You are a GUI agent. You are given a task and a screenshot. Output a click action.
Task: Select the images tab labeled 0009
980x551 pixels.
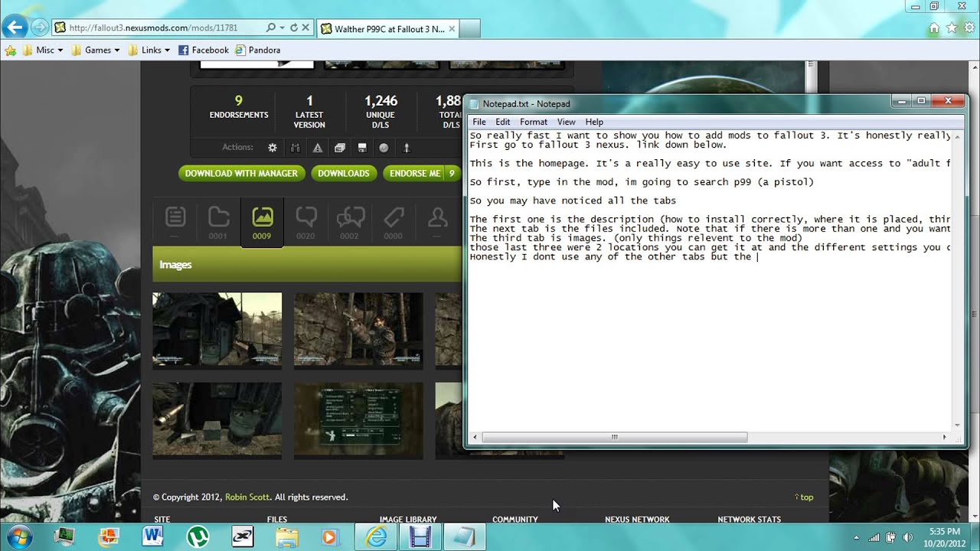[x=262, y=222]
